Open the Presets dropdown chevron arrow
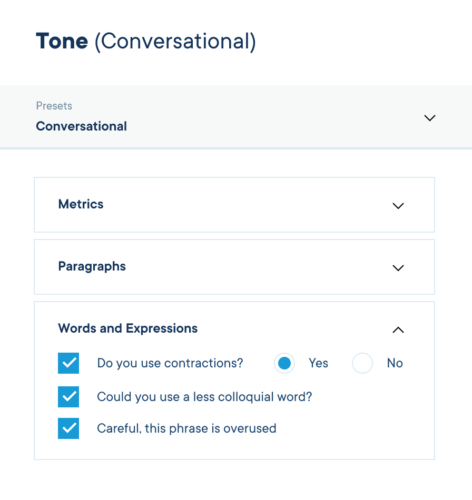 [x=429, y=118]
